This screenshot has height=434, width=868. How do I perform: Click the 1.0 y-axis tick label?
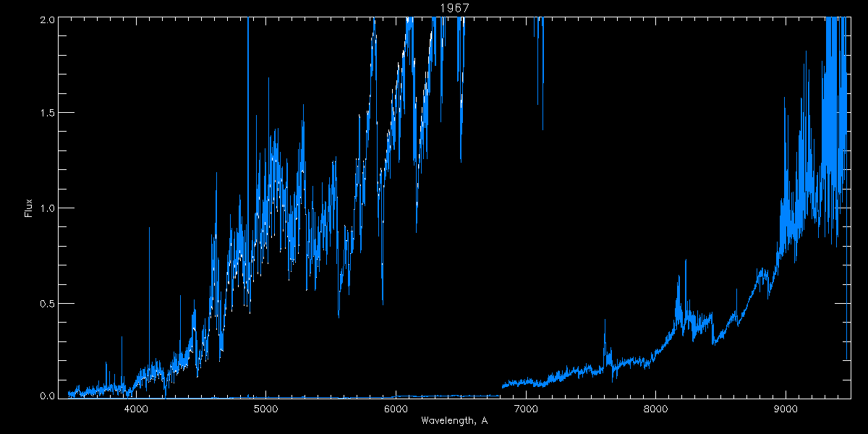pyautogui.click(x=46, y=208)
